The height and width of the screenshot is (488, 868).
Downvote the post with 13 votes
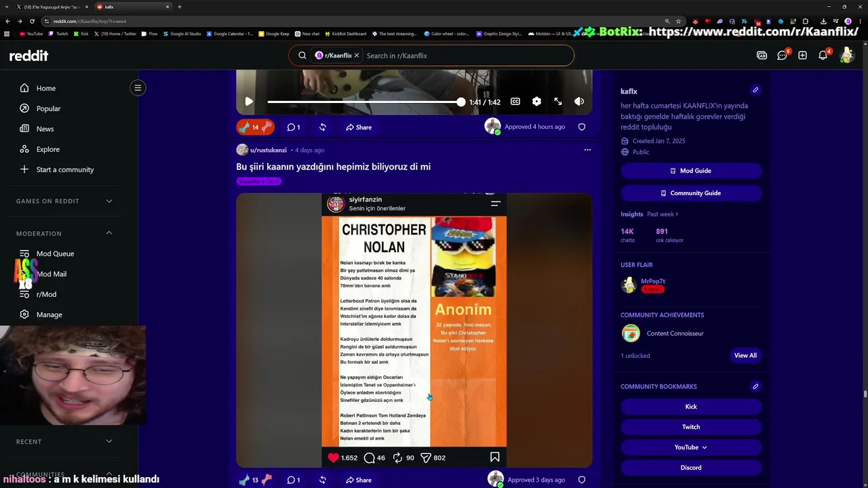267,480
